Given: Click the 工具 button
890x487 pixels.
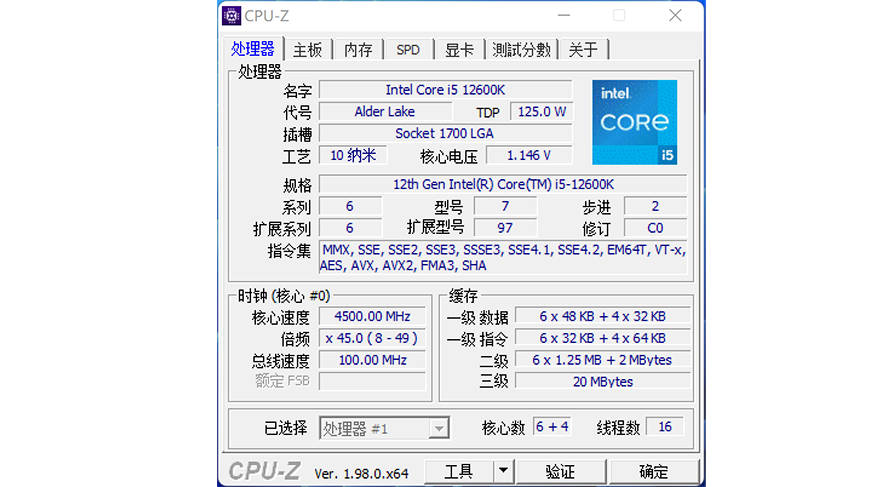Looking at the screenshot, I should click(x=459, y=471).
